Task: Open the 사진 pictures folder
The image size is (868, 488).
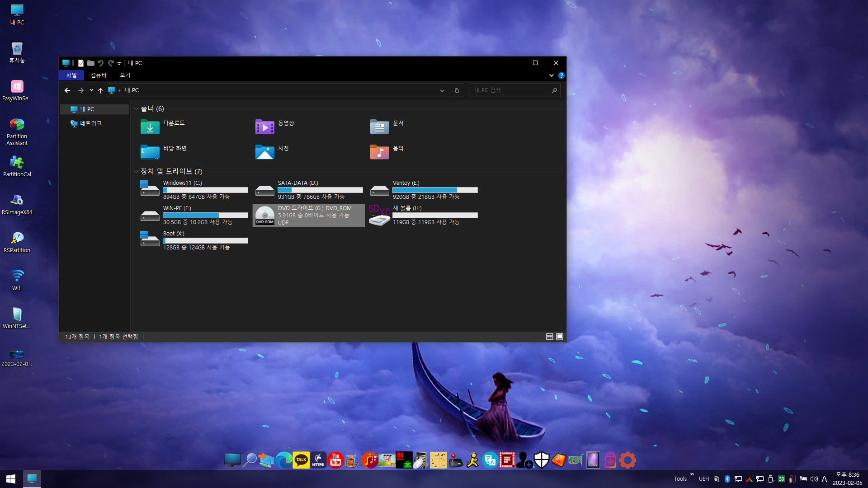Action: [x=272, y=152]
